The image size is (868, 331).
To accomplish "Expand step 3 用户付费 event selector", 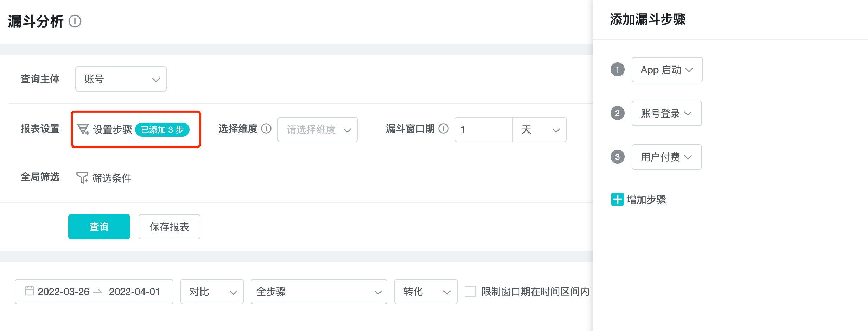I will pyautogui.click(x=666, y=157).
